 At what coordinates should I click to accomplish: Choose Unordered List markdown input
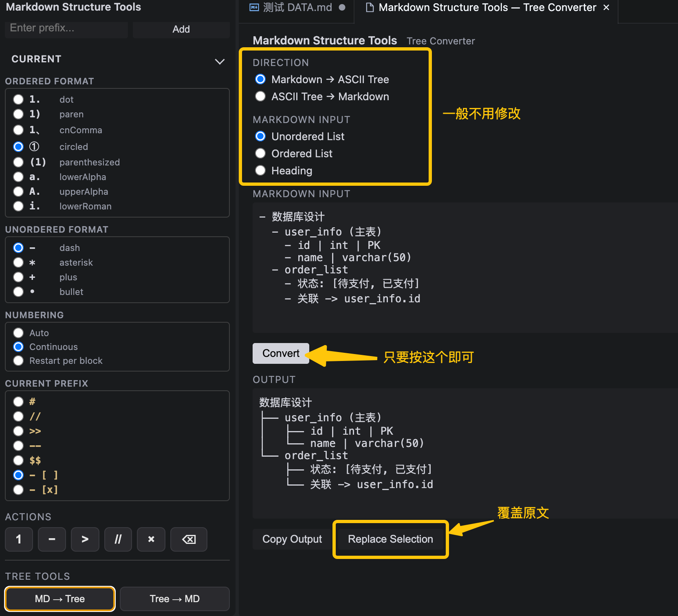tap(260, 136)
